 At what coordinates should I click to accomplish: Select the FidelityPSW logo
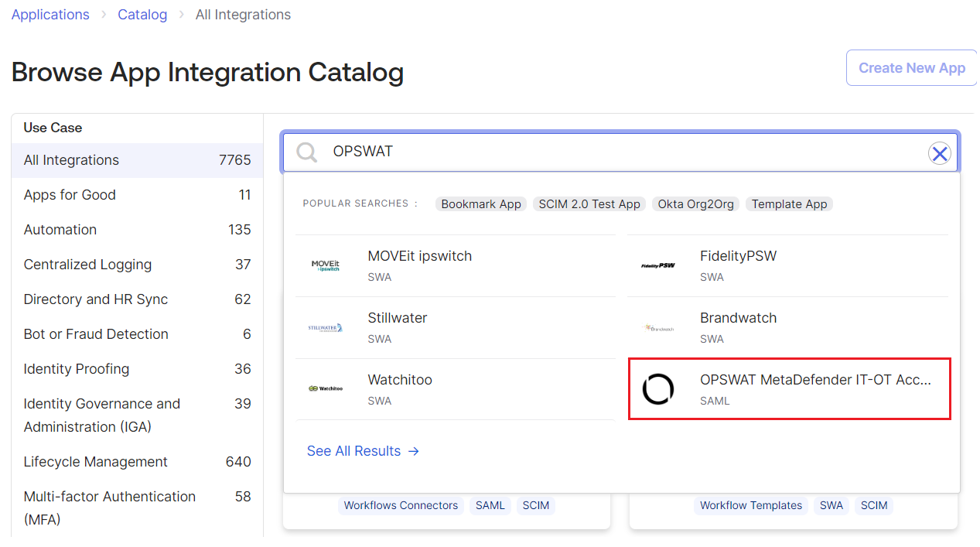658,265
